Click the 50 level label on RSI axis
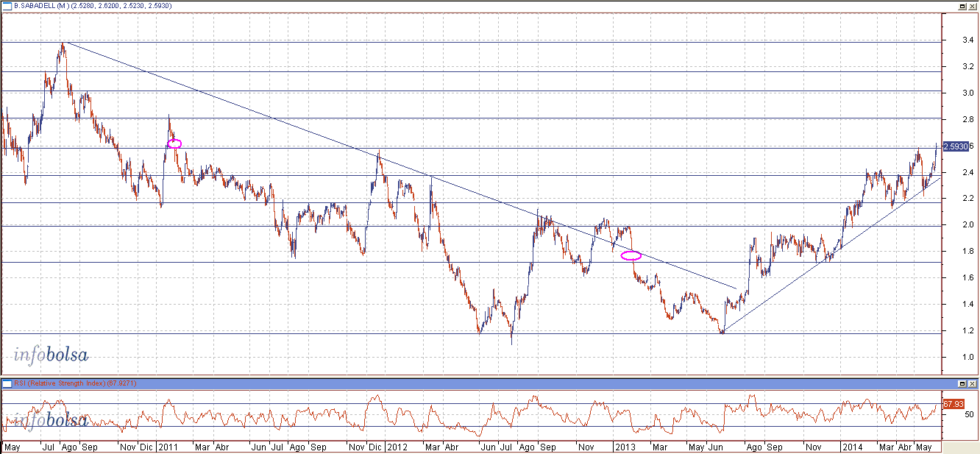 (970, 415)
